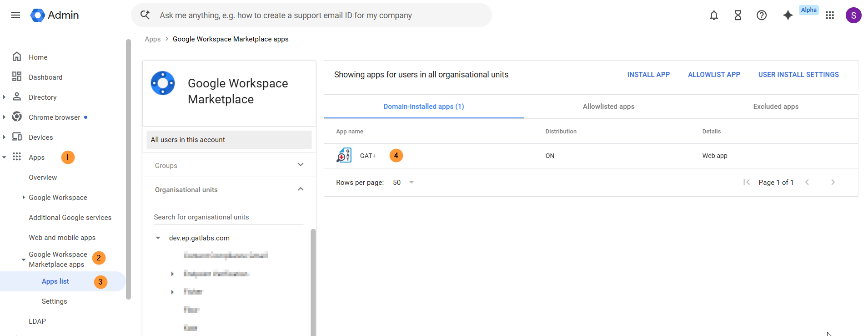Expand the Groups section

(x=301, y=165)
